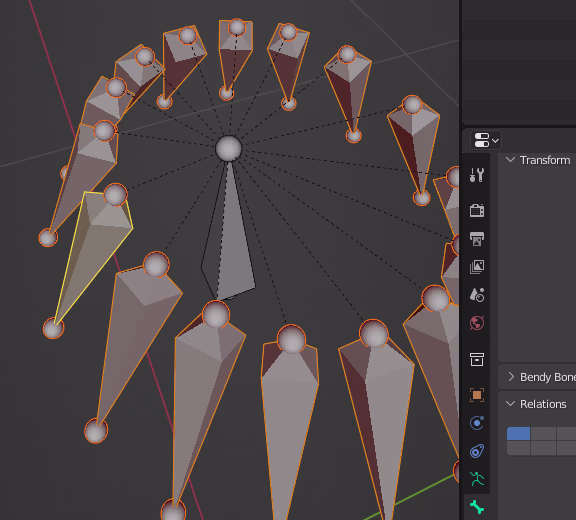576x520 pixels.
Task: Open the Physics properties tab
Action: coord(477,423)
